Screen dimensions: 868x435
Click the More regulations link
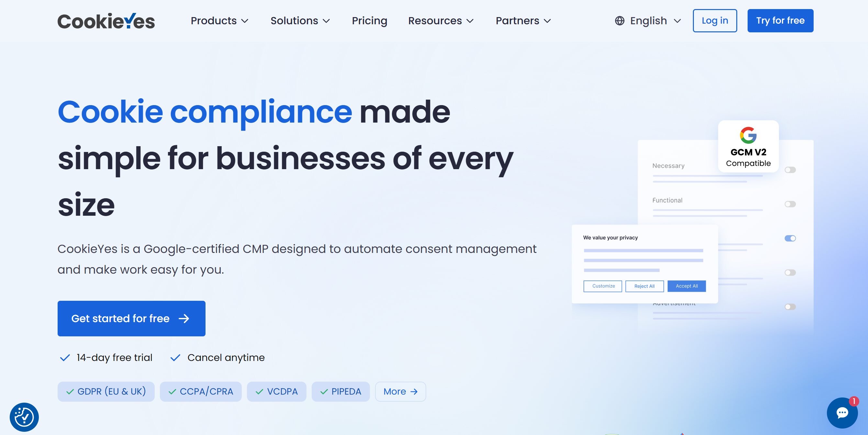tap(400, 392)
